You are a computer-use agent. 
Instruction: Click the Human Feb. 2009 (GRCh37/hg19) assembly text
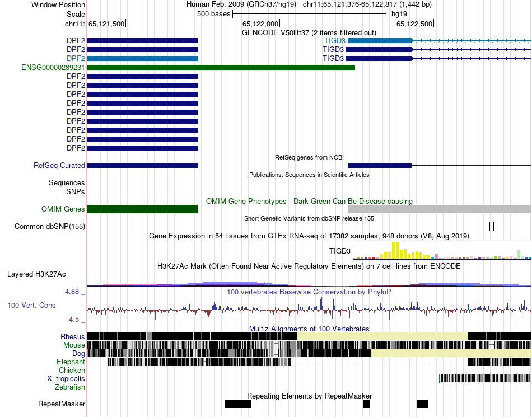pos(241,4)
